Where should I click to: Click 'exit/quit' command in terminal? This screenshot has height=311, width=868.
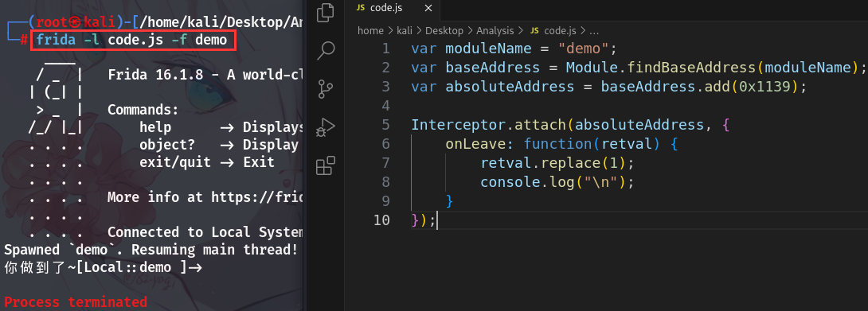175,162
